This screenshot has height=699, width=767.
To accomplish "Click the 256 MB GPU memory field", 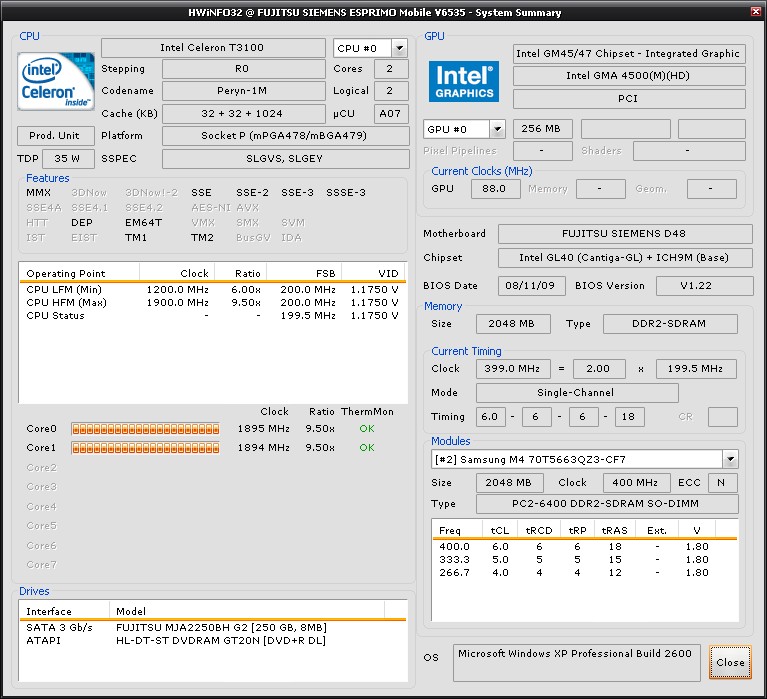I will click(x=542, y=129).
